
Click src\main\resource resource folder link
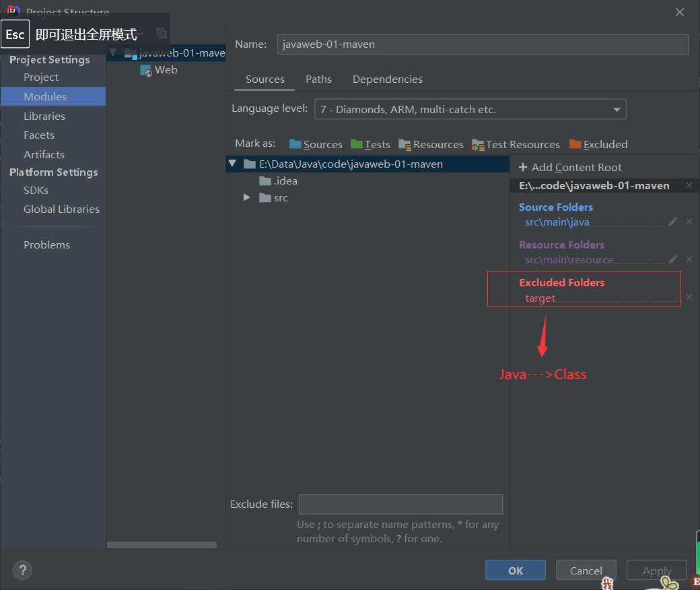point(569,259)
